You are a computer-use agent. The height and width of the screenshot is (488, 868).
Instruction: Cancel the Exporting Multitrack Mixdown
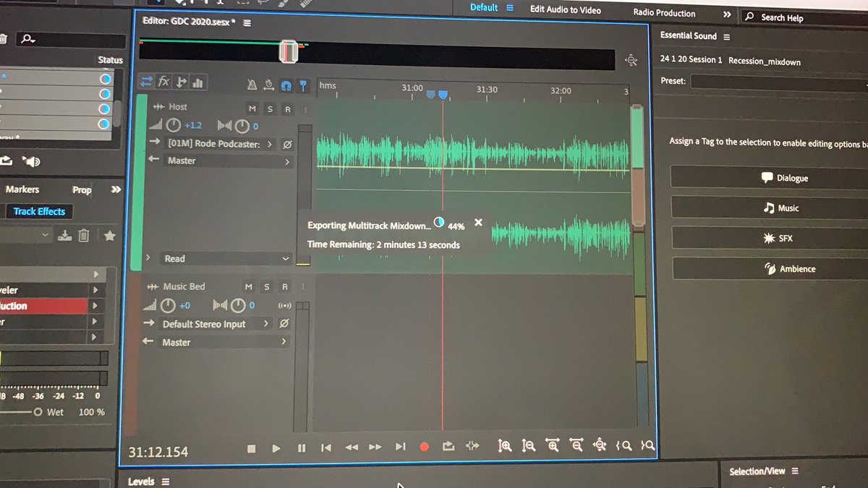(478, 223)
